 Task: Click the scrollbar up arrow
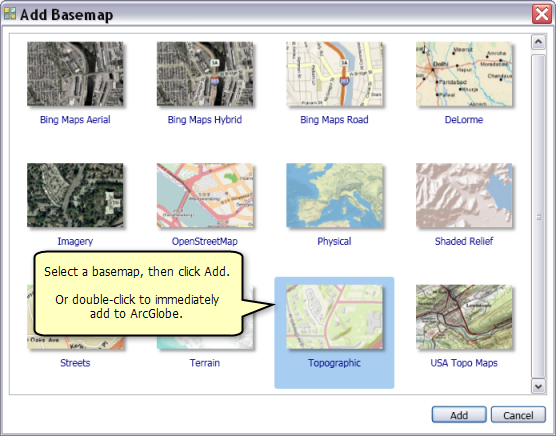coord(538,42)
